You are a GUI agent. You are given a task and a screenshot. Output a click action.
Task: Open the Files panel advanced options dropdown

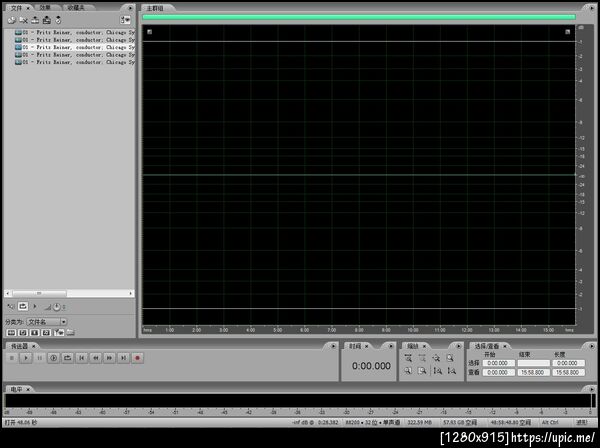pyautogui.click(x=125, y=20)
